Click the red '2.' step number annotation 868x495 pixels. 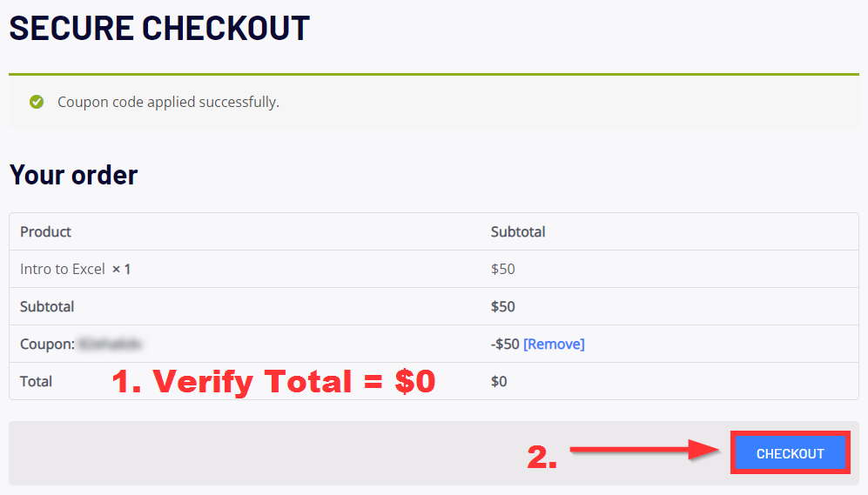(542, 458)
